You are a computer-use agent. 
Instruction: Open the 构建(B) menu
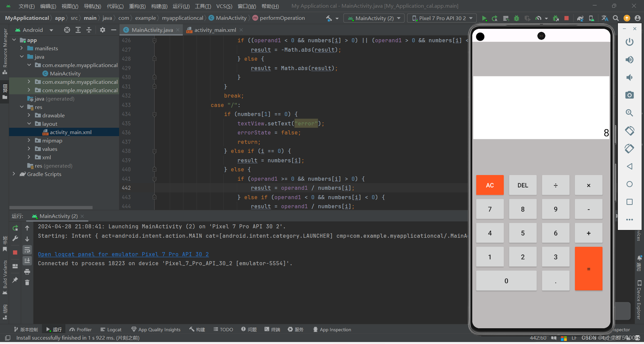pyautogui.click(x=159, y=6)
